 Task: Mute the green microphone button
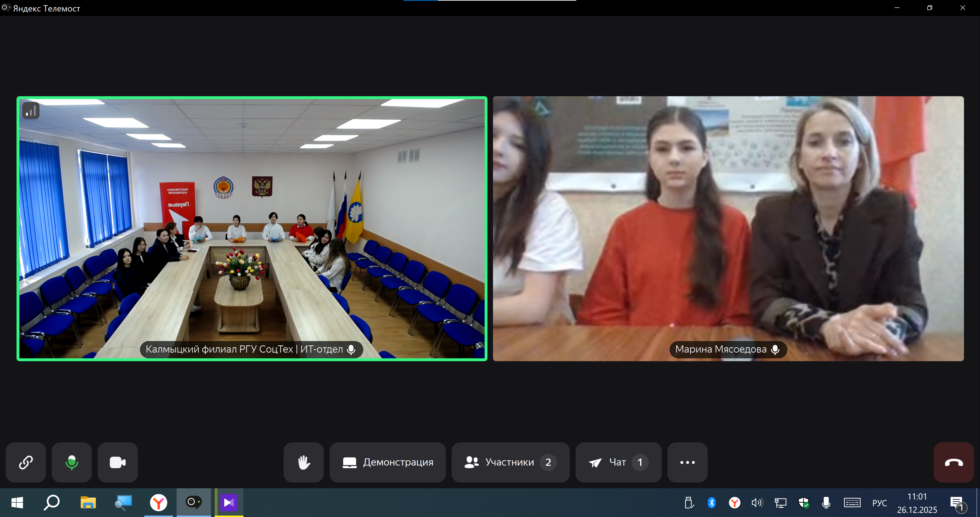(72, 462)
